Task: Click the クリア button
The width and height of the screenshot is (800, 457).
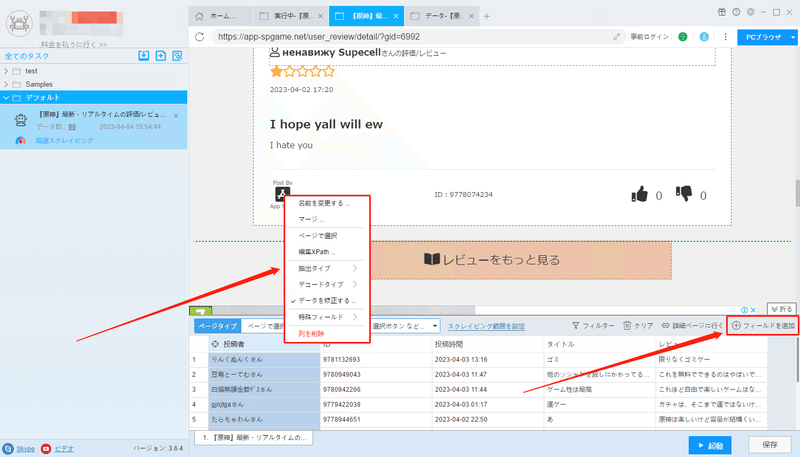Action: (x=638, y=325)
